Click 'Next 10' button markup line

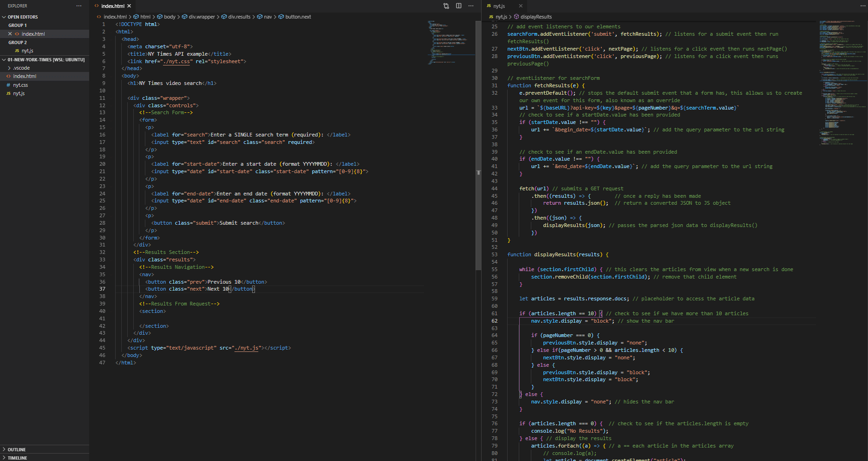click(200, 289)
